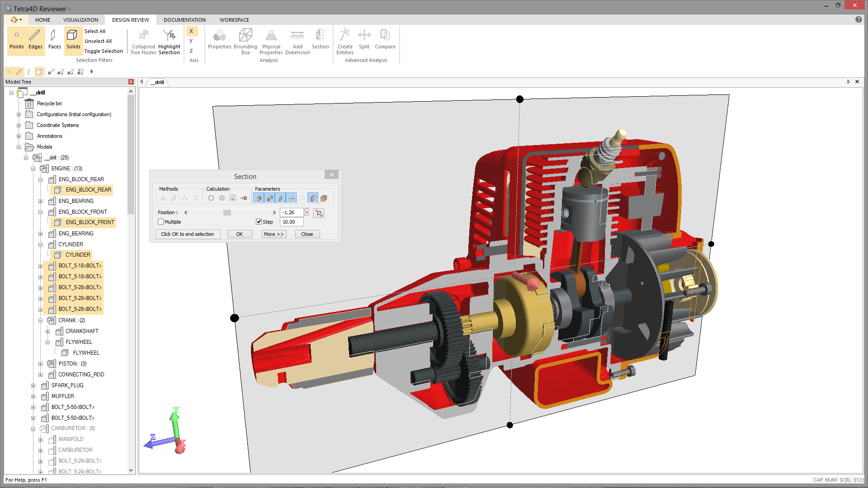Switch to the DOCUMENTATION tab
The height and width of the screenshot is (488, 868).
[x=184, y=20]
